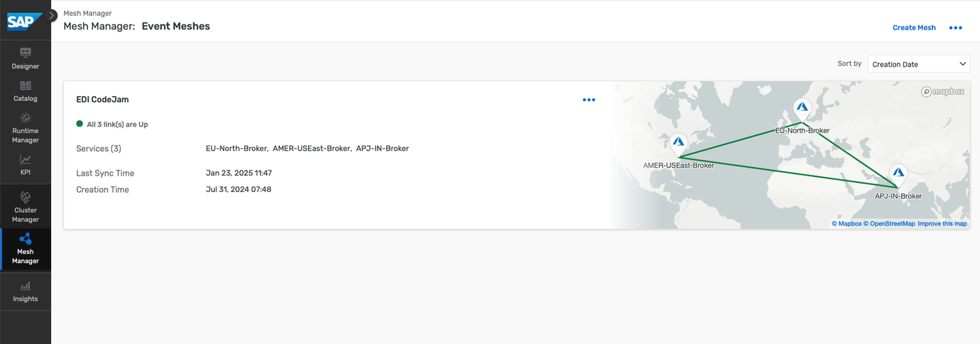Click the Last Sync Time value
This screenshot has width=980, height=344.
pos(239,173)
